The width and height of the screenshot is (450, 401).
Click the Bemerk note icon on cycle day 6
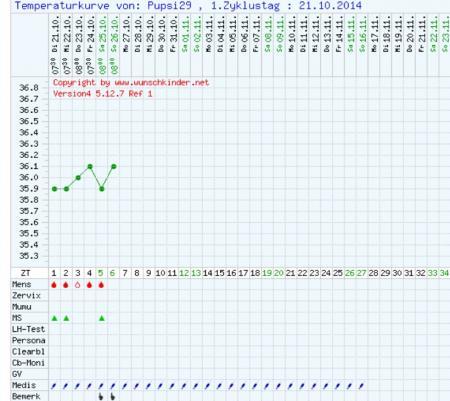113,396
